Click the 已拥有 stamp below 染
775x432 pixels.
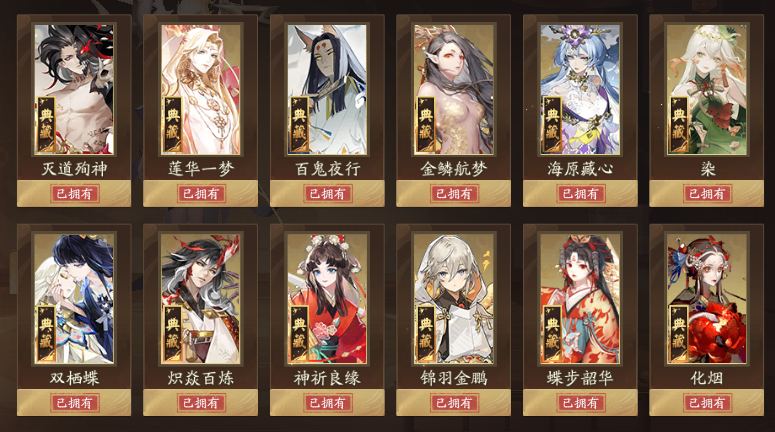(707, 193)
